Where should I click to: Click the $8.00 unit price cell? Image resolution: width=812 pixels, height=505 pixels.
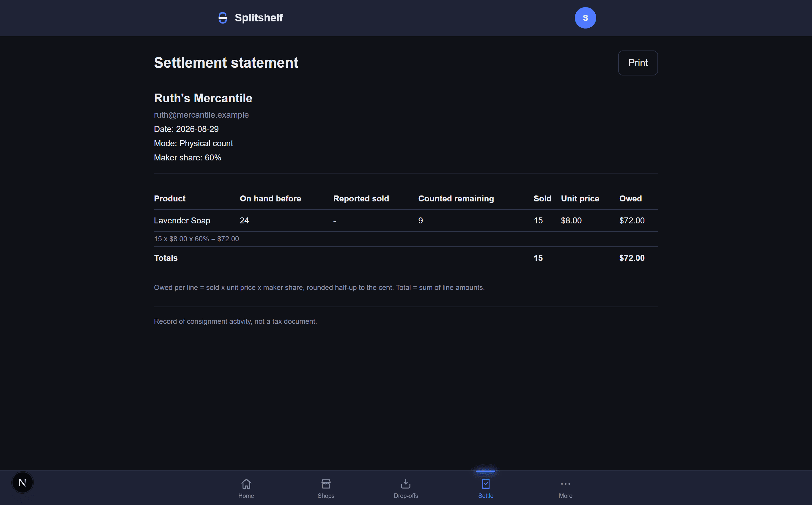[571, 220]
